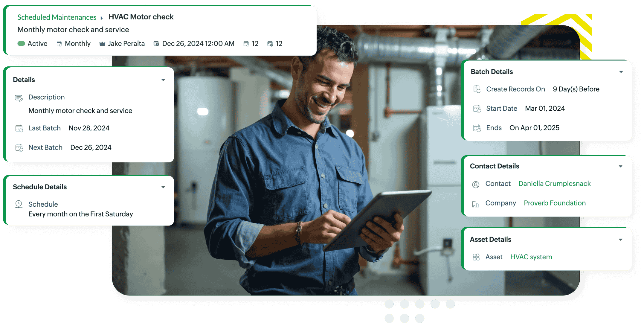Click the Last Batch calendar icon
644x323 pixels.
tap(19, 129)
